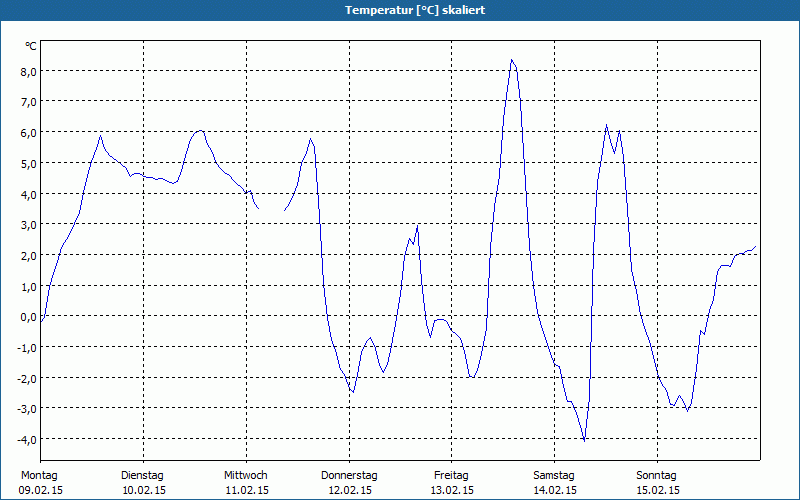The width and height of the screenshot is (800, 500).
Task: Select the Samstag day label
Action: (x=554, y=475)
